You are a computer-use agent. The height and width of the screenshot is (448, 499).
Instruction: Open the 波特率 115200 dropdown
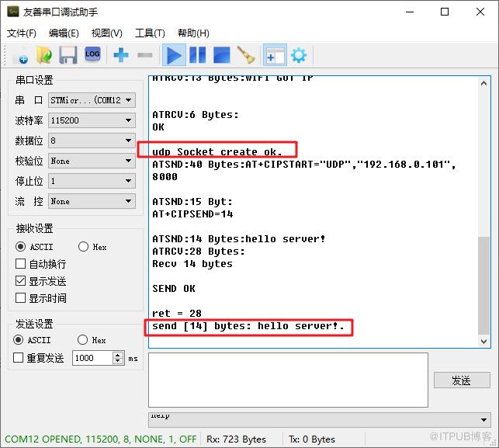pyautogui.click(x=92, y=120)
